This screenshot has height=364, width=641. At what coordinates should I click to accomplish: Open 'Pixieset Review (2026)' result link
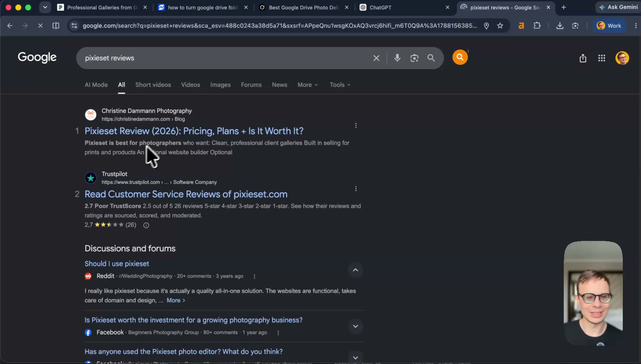[x=194, y=131]
